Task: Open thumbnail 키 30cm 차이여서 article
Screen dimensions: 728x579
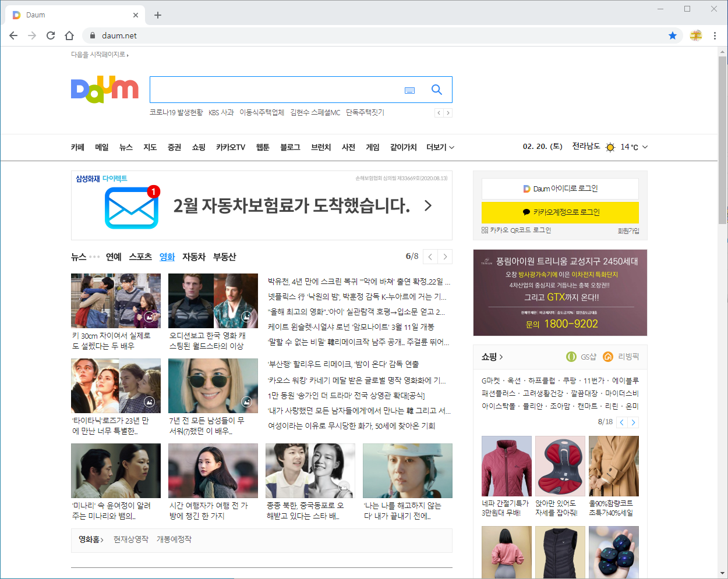Action: (x=116, y=301)
